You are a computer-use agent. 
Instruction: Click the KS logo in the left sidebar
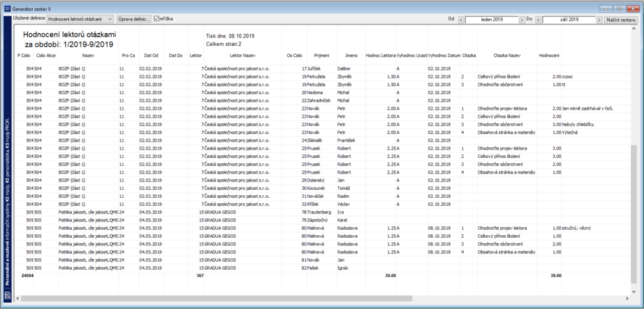click(x=6, y=295)
